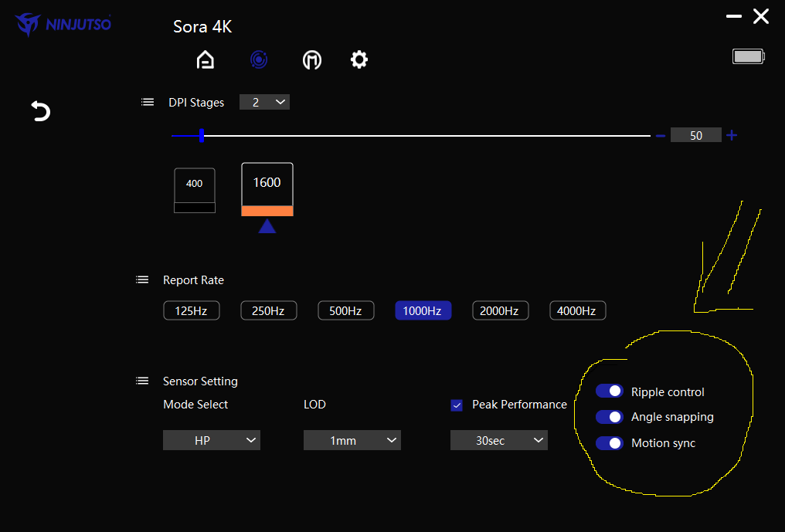
Task: Click the Peak Performance label
Action: [x=520, y=405]
